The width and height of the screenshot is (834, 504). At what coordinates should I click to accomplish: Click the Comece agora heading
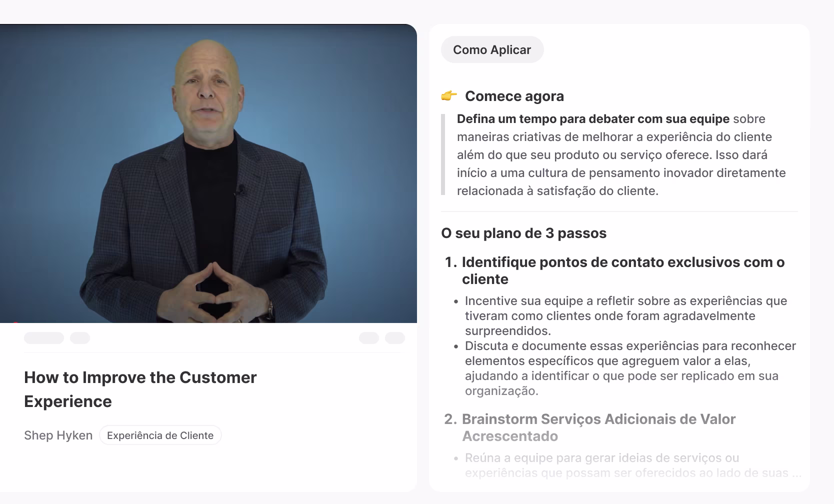pos(514,96)
